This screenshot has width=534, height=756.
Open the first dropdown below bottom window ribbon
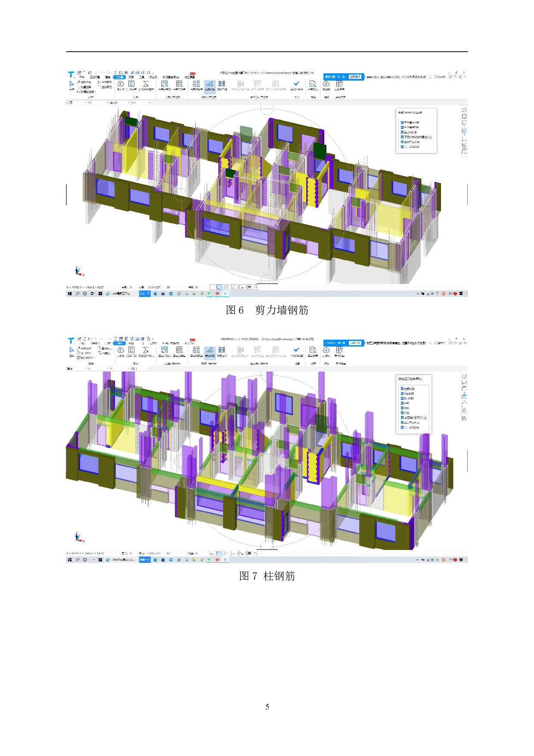76,369
